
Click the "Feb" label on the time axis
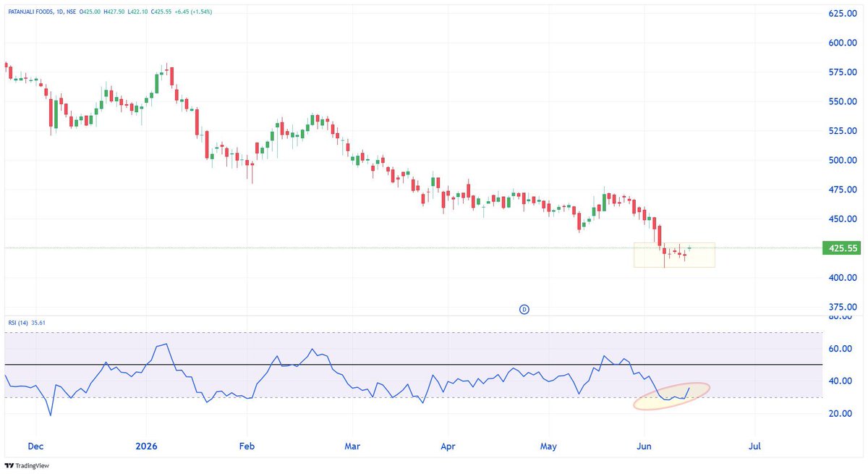coord(248,446)
